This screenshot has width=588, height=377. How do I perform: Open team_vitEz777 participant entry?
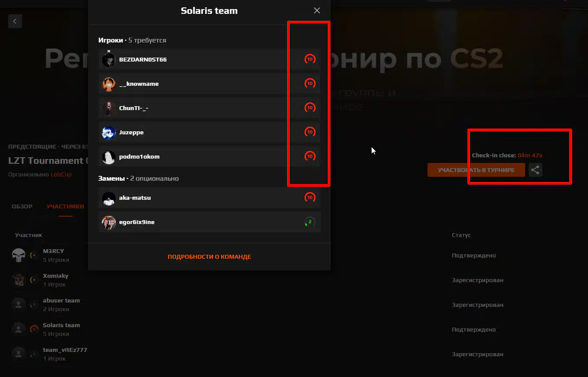65,354
